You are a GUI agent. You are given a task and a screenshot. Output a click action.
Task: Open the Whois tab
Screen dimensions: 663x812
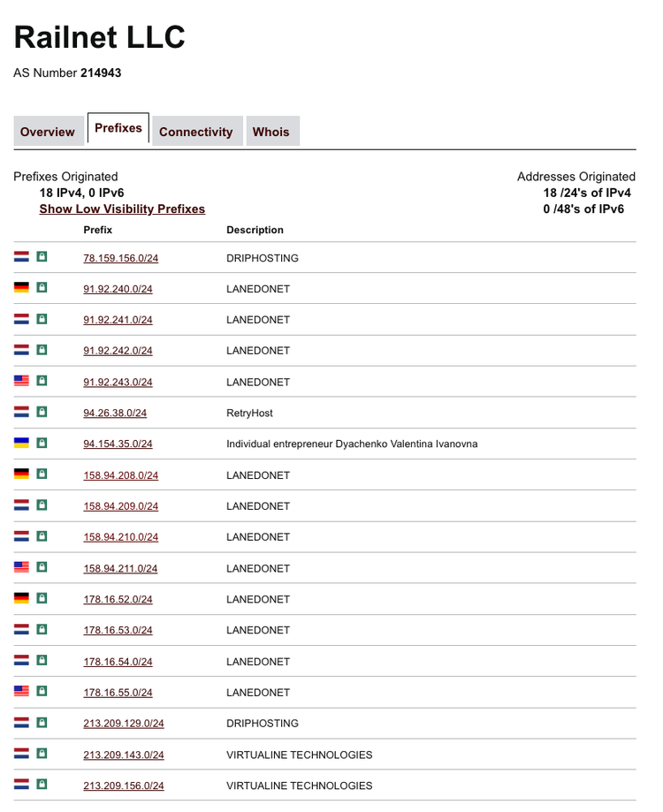click(x=271, y=132)
